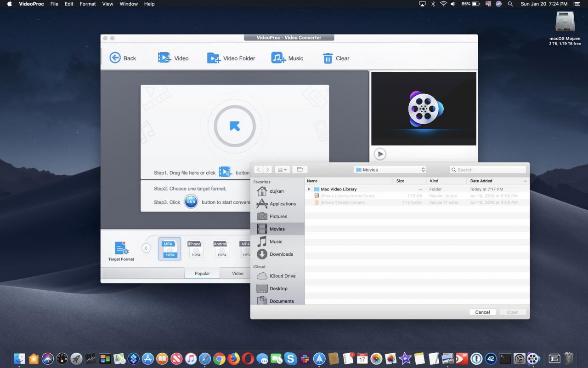Open the Format menu in menu bar
Screen dimensions: 588x368
coord(88,4)
